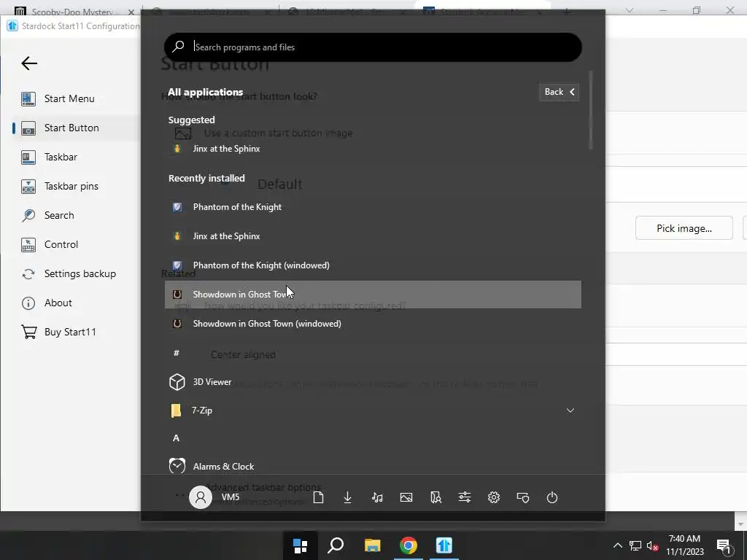Click the Start11 sidebar Start Menu icon
This screenshot has height=560, width=747.
click(x=28, y=98)
